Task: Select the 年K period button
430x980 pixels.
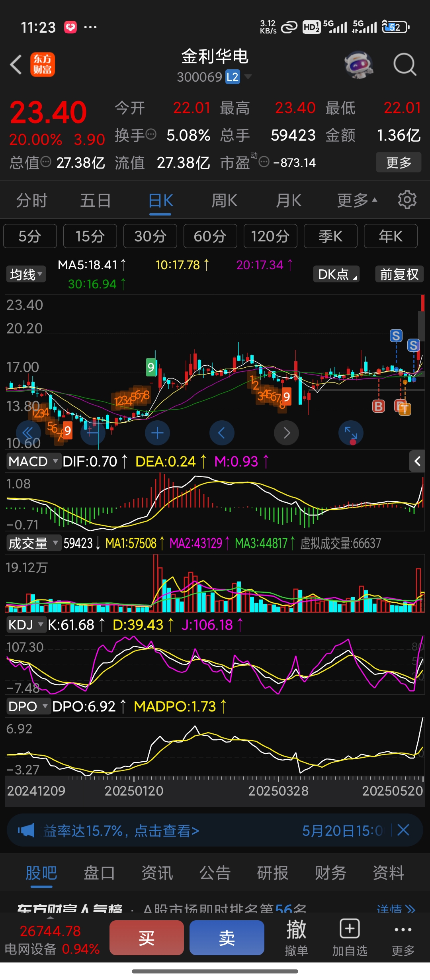Action: (391, 236)
